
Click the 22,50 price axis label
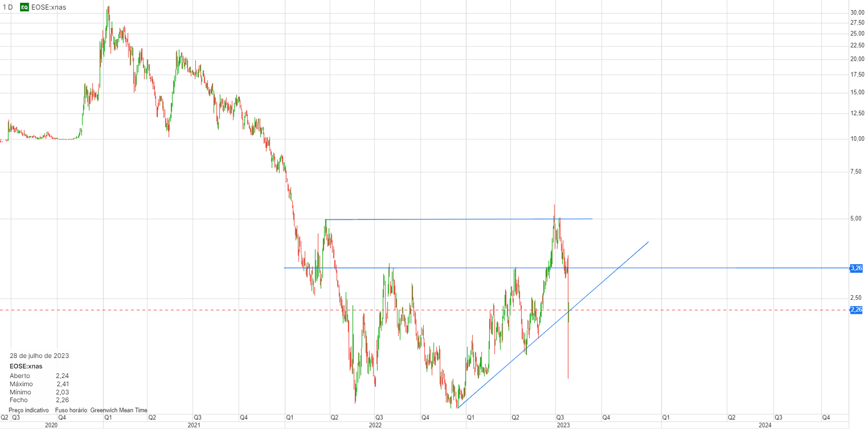coord(857,46)
